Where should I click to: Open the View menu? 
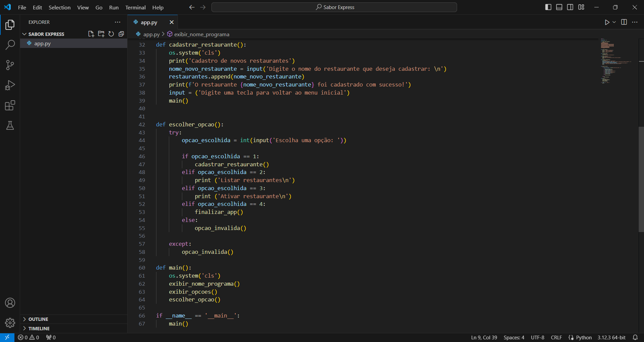click(x=83, y=7)
